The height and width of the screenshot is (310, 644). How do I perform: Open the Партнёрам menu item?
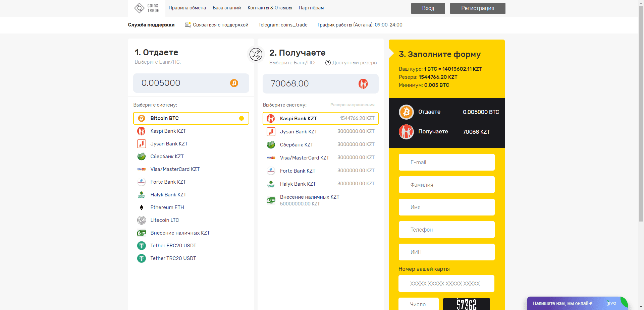(x=311, y=8)
